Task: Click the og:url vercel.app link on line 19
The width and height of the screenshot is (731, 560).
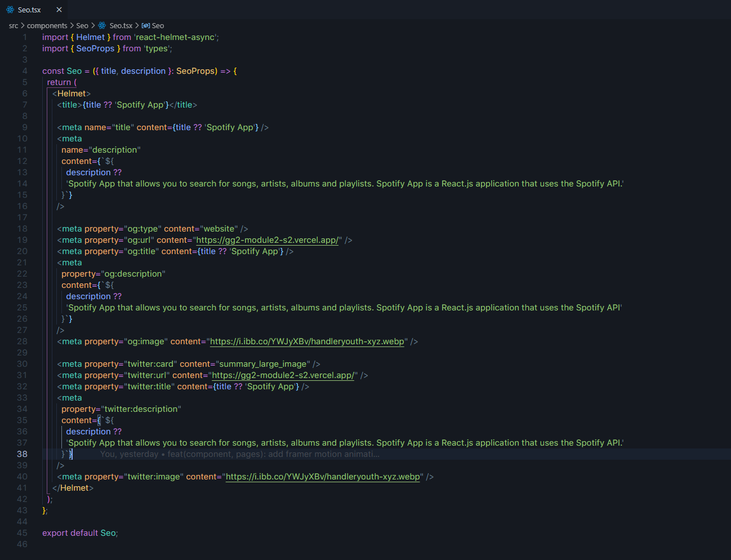Action: [x=267, y=240]
